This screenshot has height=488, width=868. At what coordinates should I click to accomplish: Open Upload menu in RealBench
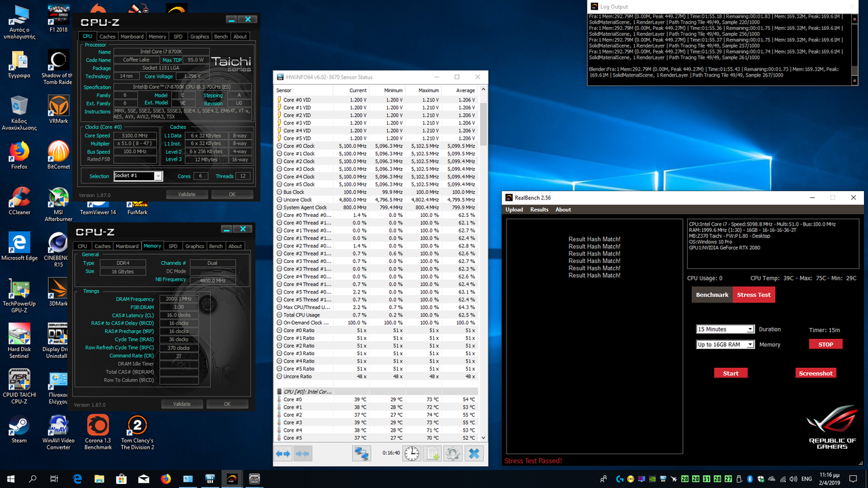(x=514, y=209)
